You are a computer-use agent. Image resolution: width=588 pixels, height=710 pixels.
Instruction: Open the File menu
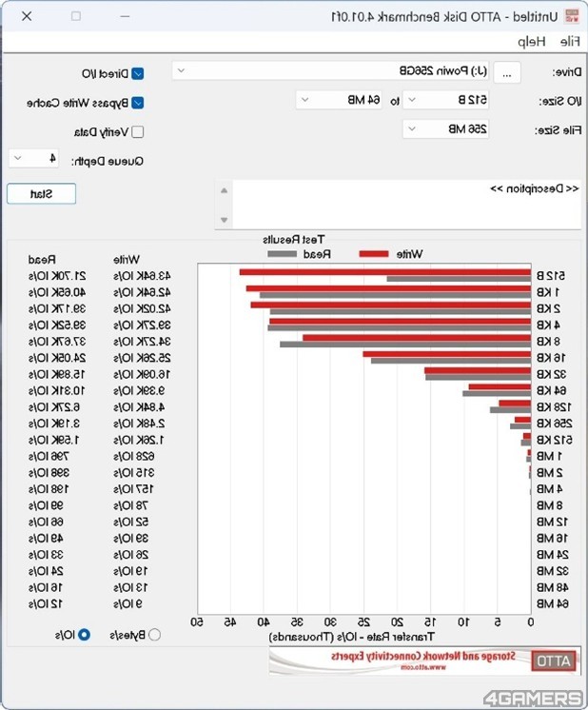570,41
